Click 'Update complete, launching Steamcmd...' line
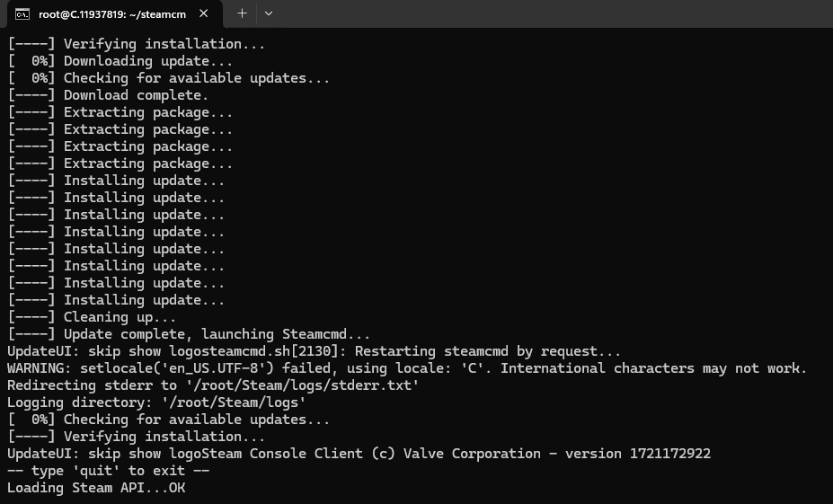The width and height of the screenshot is (833, 504). pos(189,334)
